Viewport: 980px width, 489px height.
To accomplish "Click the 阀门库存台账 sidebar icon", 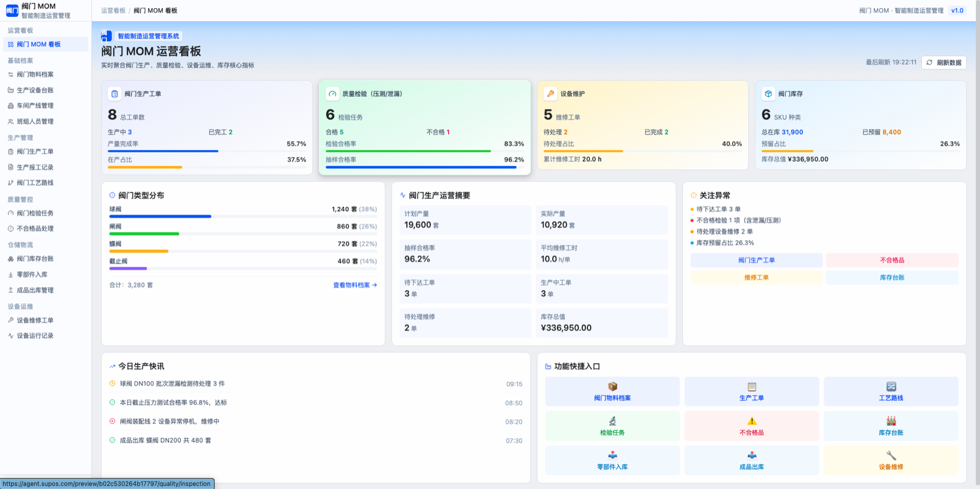I will pos(11,259).
